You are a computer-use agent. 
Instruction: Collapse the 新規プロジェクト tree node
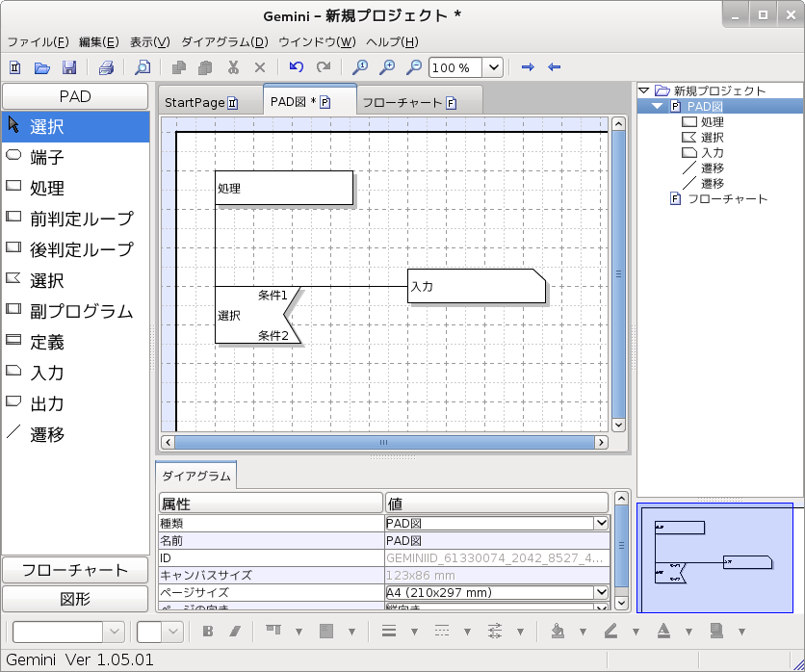tap(643, 90)
